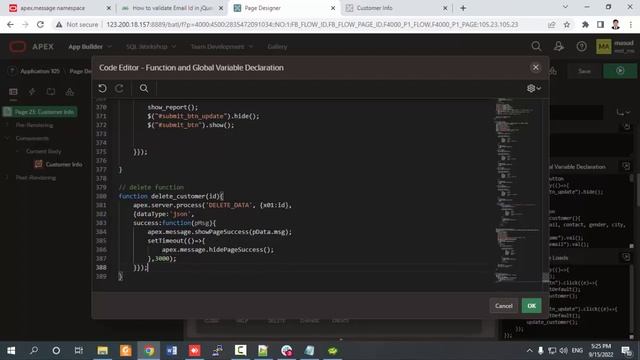This screenshot has height=360, width=640.
Task: Close the Code Editor dialog
Action: [536, 68]
